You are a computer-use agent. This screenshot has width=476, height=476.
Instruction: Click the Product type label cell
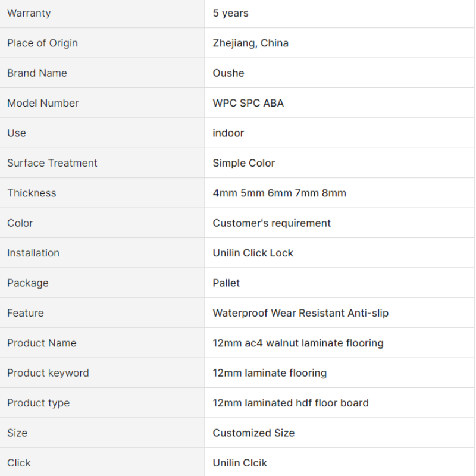(102, 403)
